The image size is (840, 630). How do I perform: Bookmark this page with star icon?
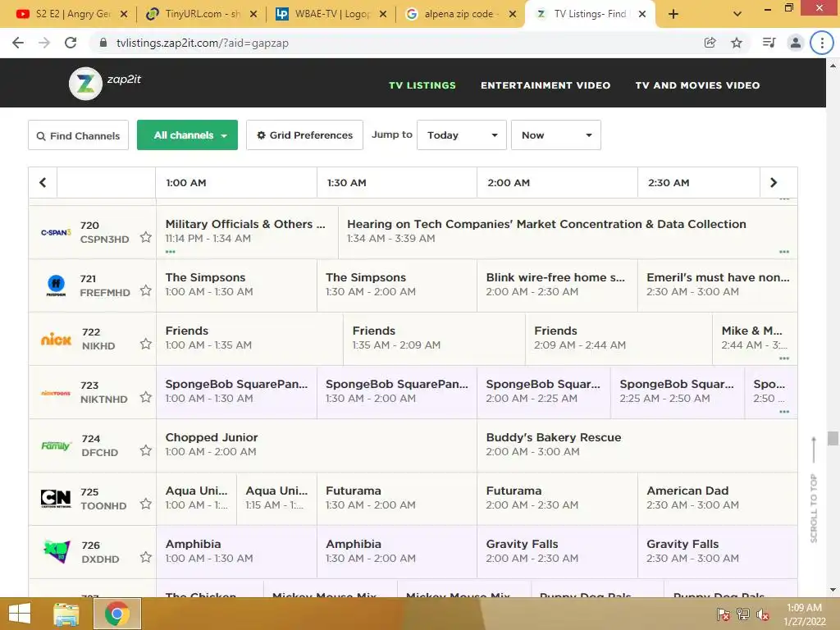(737, 43)
